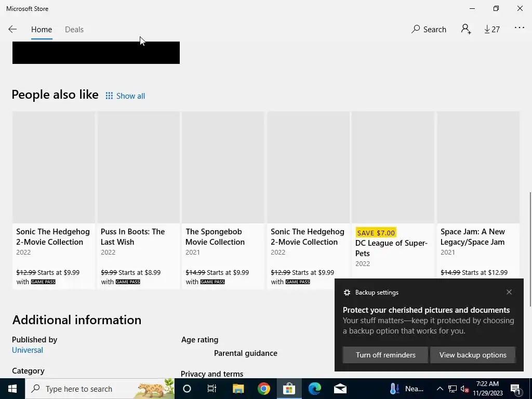Click the taskbar search box
Screen dimensions: 532x399
point(100,389)
